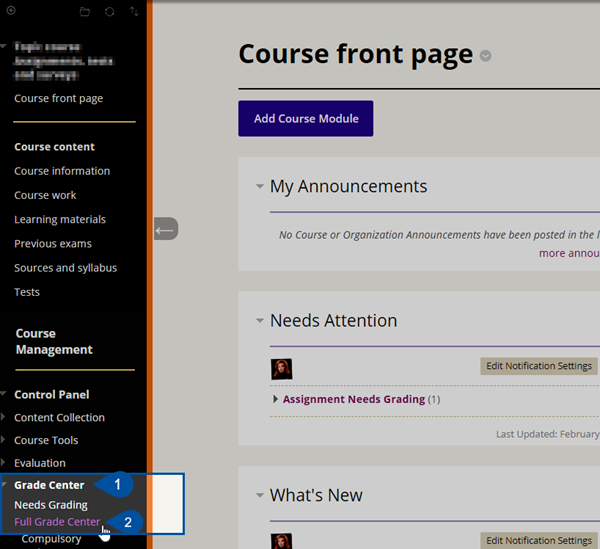Click the add menu item plus icon
Screen dimensions: 600x549
coord(11,10)
